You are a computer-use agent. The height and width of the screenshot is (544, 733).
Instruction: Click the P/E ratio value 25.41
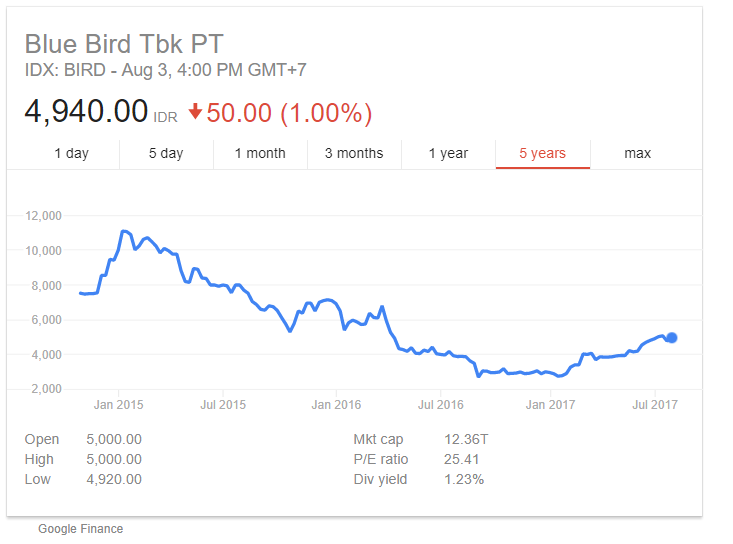pos(460,459)
